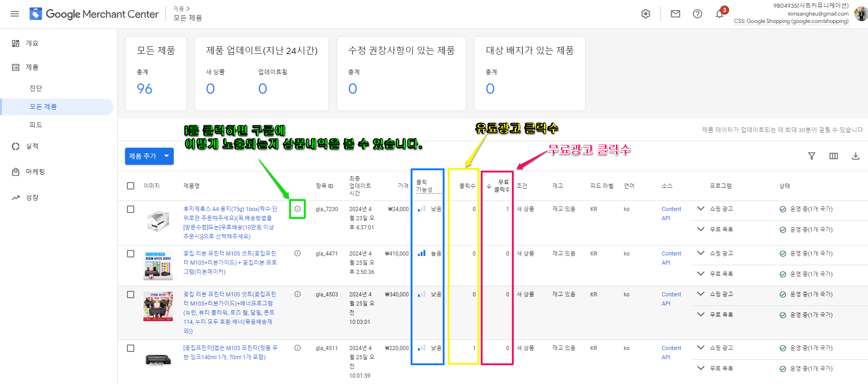Sort by 클릭수 column header

click(x=467, y=186)
